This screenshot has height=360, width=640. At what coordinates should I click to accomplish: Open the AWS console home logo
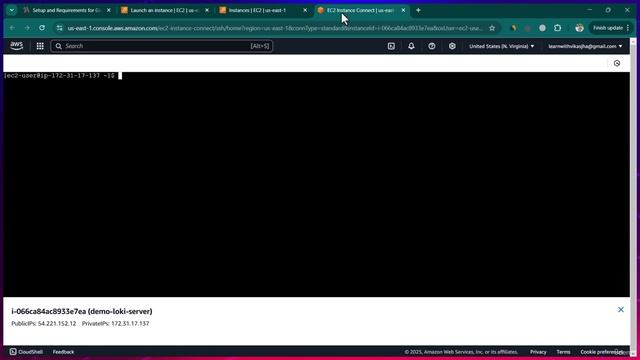[17, 46]
